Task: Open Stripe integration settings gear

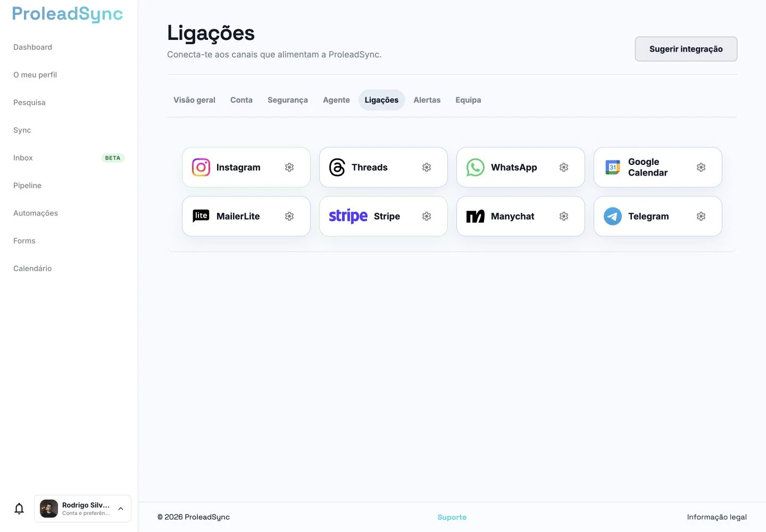Action: pyautogui.click(x=427, y=217)
